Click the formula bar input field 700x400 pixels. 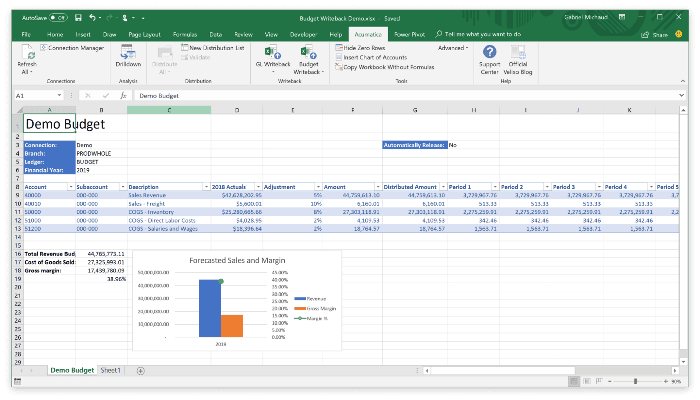click(407, 96)
